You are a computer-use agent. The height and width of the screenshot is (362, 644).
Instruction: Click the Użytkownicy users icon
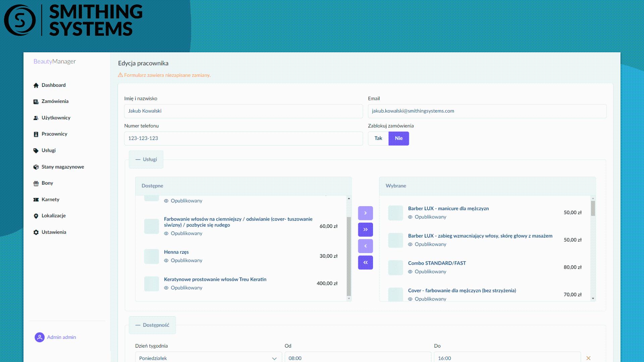pos(36,118)
